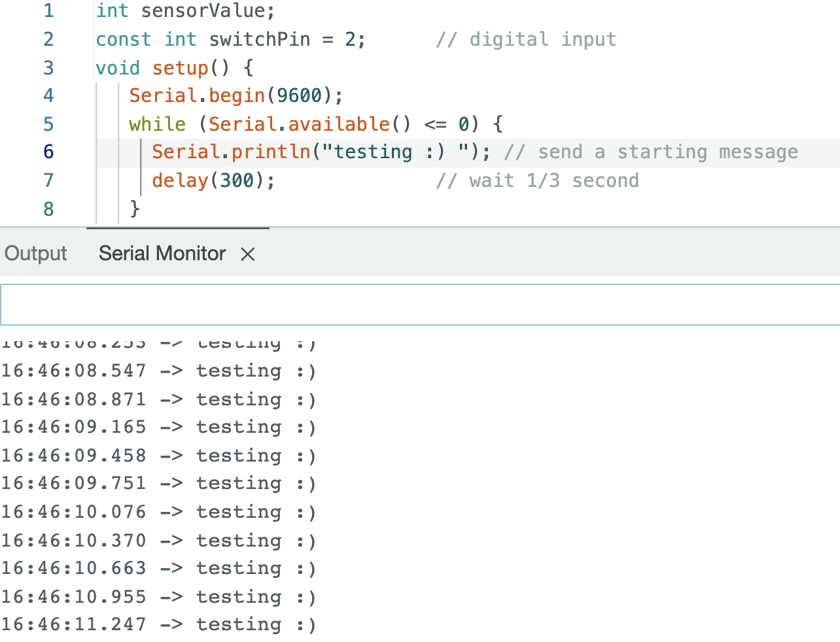Image resolution: width=840 pixels, height=642 pixels.
Task: Click the highlighted line number 6
Action: [x=48, y=152]
